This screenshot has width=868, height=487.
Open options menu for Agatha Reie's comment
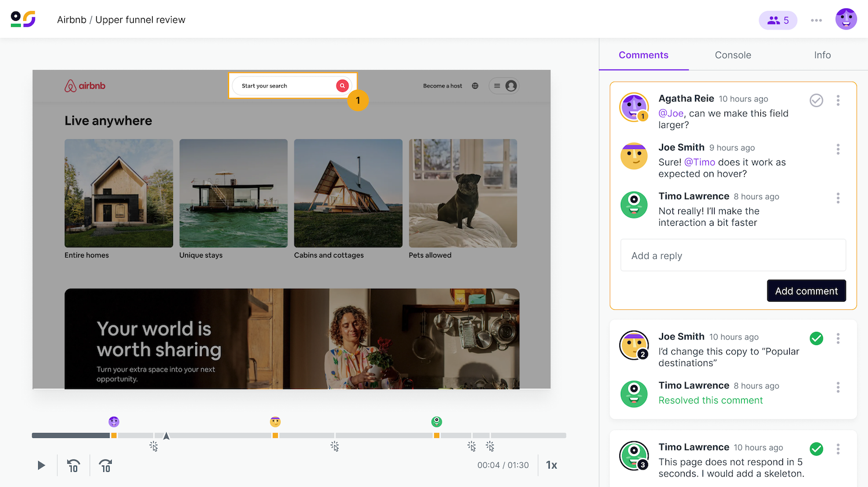[x=838, y=100]
